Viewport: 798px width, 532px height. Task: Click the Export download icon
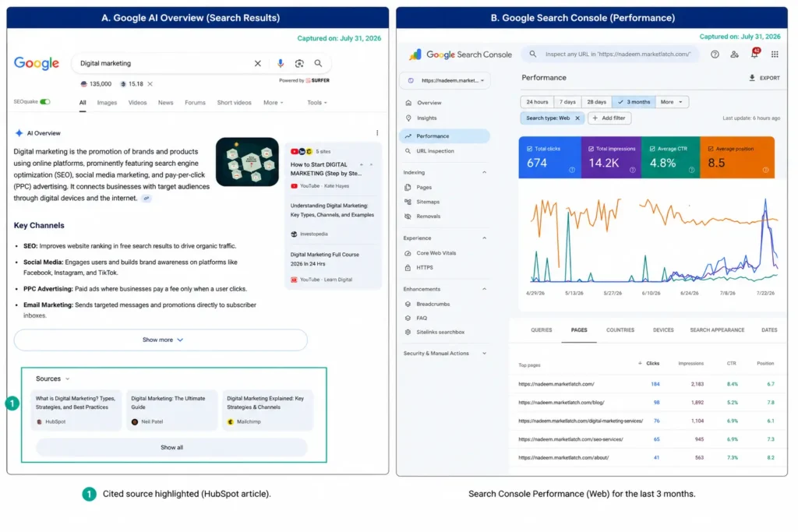coord(752,78)
